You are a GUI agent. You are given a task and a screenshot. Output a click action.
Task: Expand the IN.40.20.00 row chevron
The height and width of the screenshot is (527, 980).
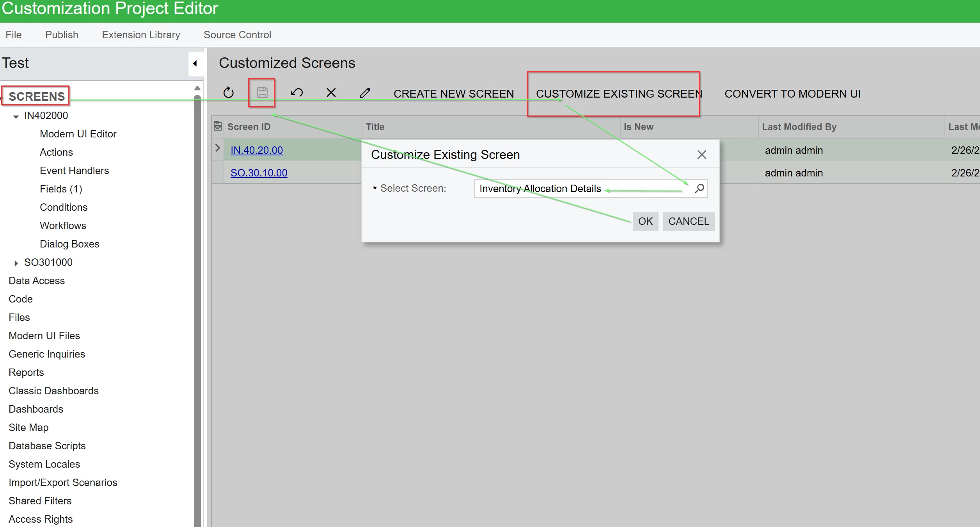tap(218, 148)
